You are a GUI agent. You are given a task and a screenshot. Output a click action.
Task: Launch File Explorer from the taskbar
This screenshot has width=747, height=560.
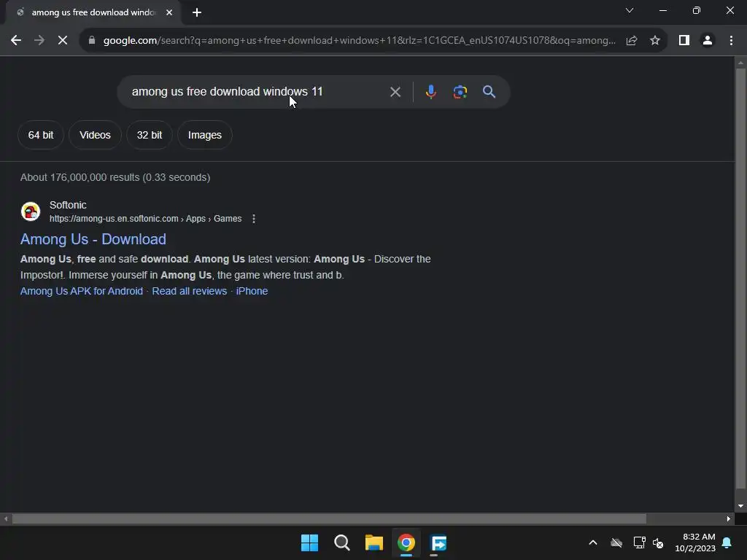pos(374,542)
